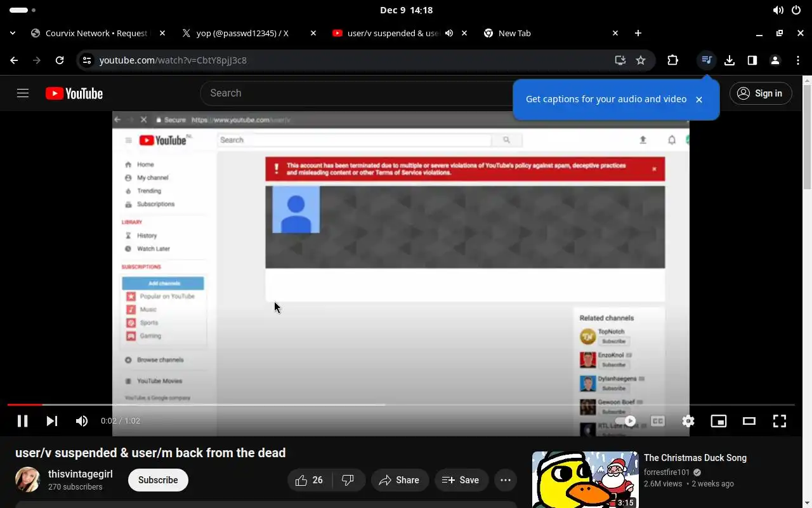Dislike the video
The width and height of the screenshot is (812, 508).
tap(348, 480)
